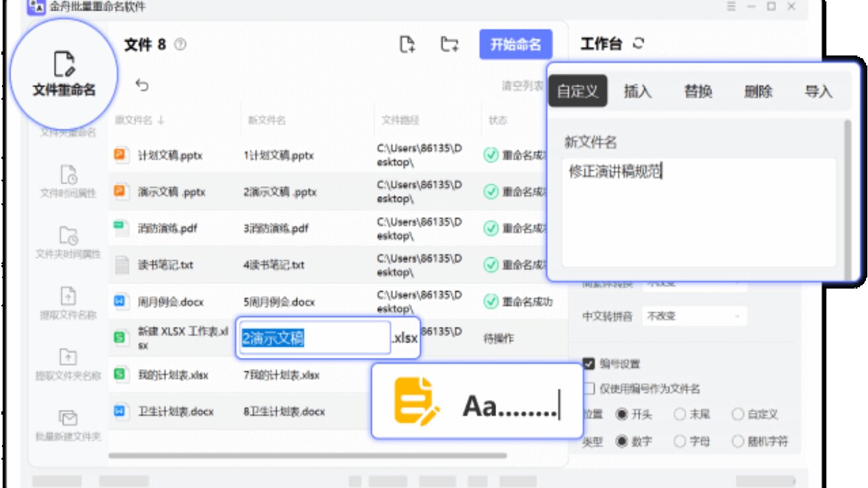This screenshot has height=488, width=868.
Task: Choose 随机字符 as numbering type
Action: coord(738,442)
